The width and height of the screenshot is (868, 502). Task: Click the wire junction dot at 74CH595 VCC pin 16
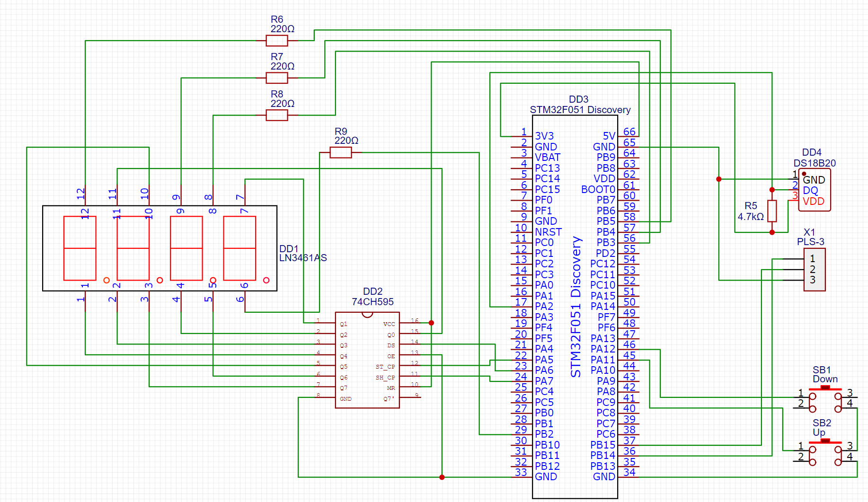[x=431, y=323]
